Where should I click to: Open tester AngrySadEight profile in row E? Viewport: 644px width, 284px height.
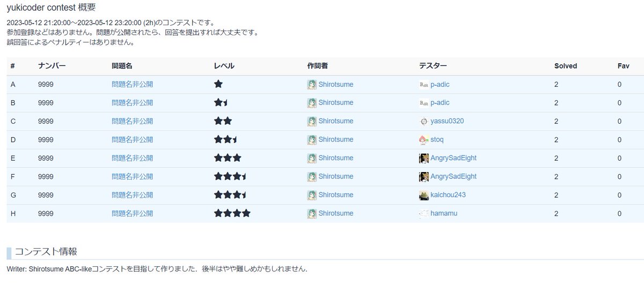(x=453, y=158)
